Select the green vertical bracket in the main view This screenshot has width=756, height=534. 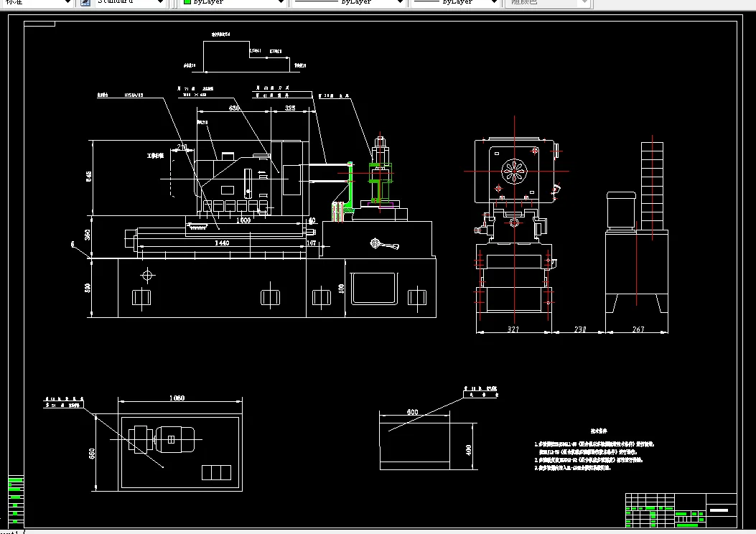coord(350,186)
